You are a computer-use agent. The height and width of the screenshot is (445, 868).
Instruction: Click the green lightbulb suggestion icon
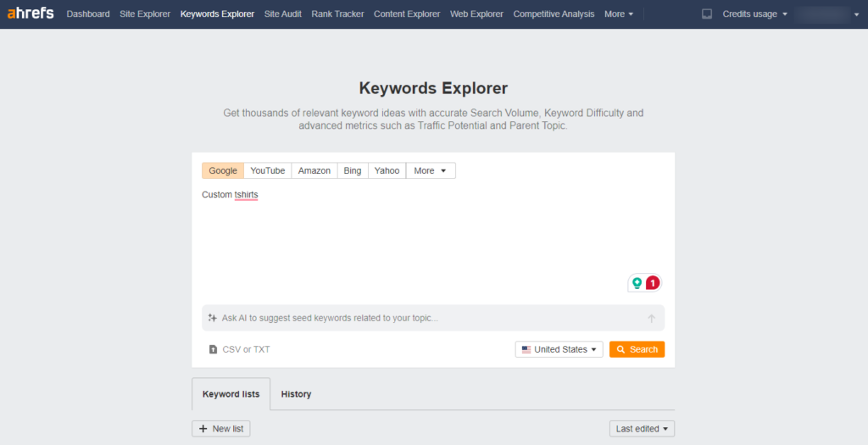(637, 283)
